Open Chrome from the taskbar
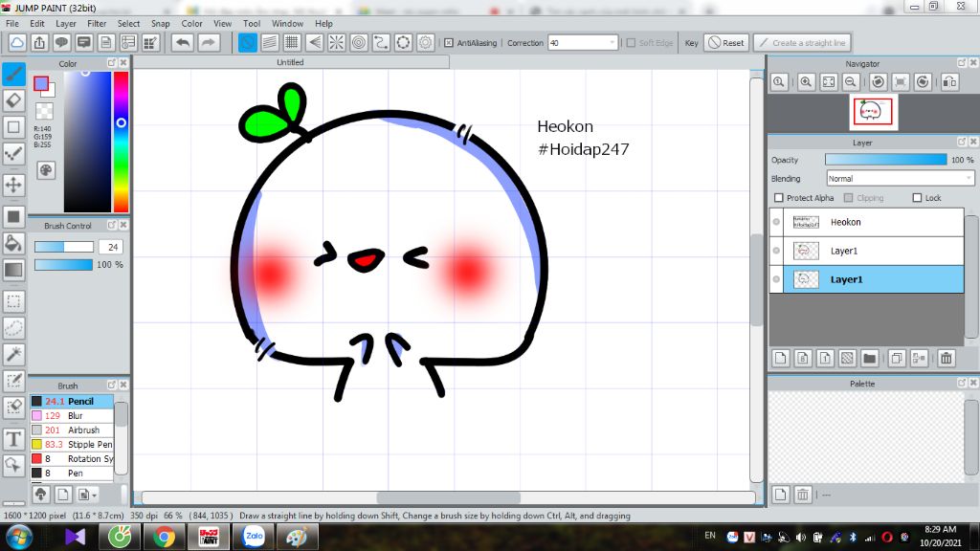Screen dimensions: 980x551 click(x=164, y=537)
